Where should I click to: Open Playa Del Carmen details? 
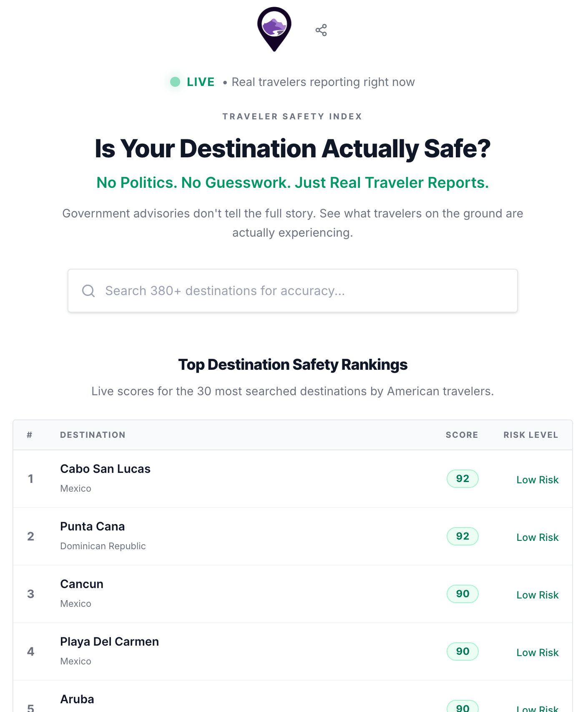(109, 642)
